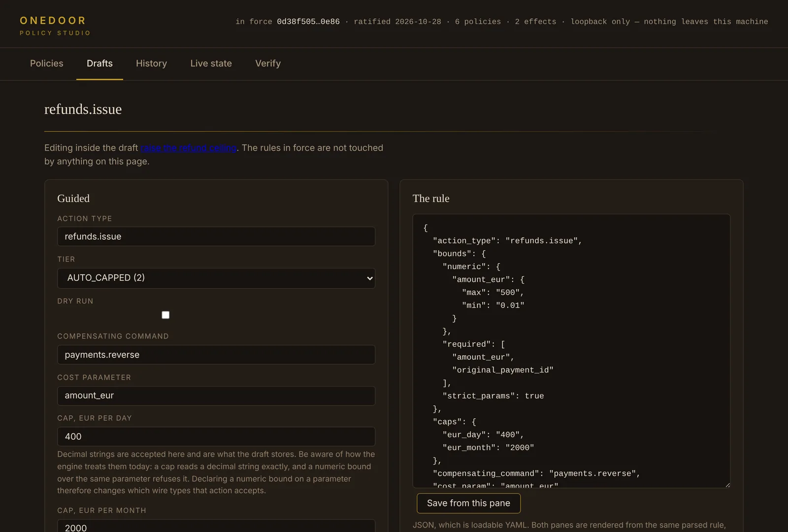788x532 pixels.
Task: Go to the Verify tab
Action: [x=268, y=64]
